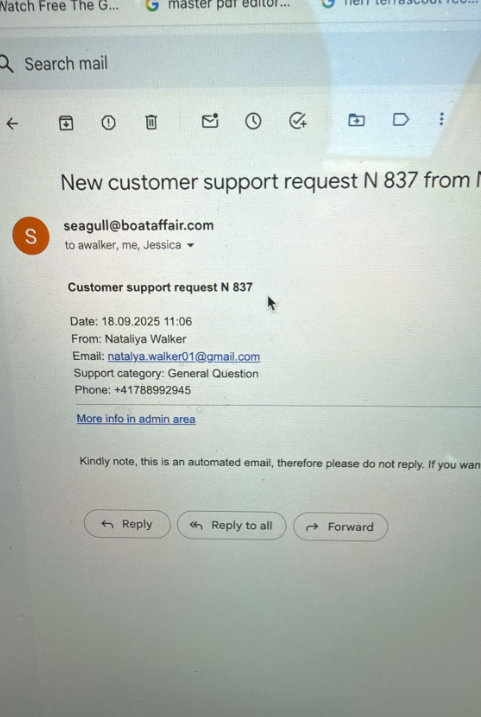481x717 pixels.
Task: Focus the Search mail field
Action: tap(165, 64)
